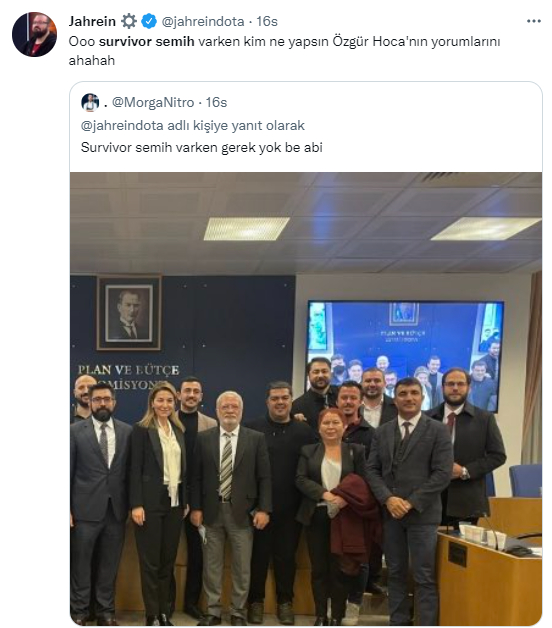Click @jahreindota mention in reply line

point(122,126)
